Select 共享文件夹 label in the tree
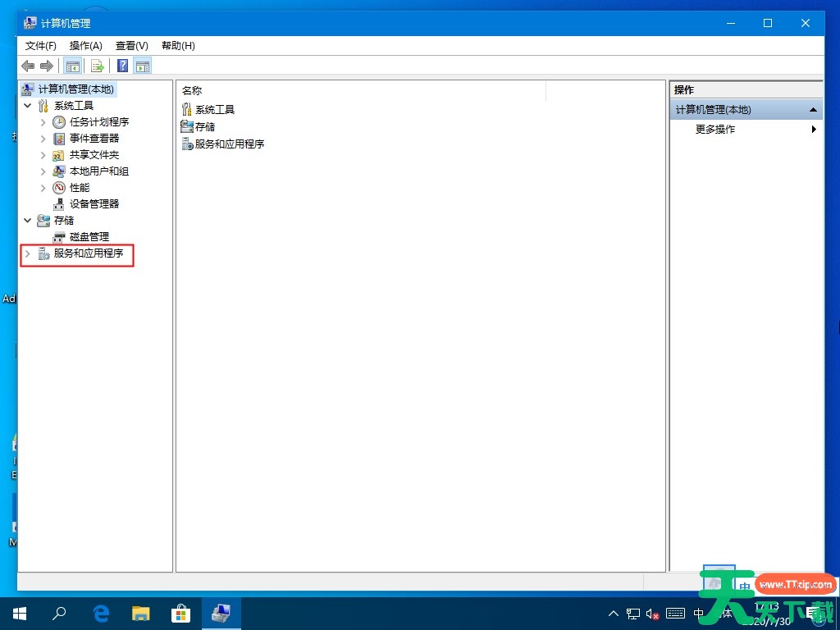 (x=94, y=155)
